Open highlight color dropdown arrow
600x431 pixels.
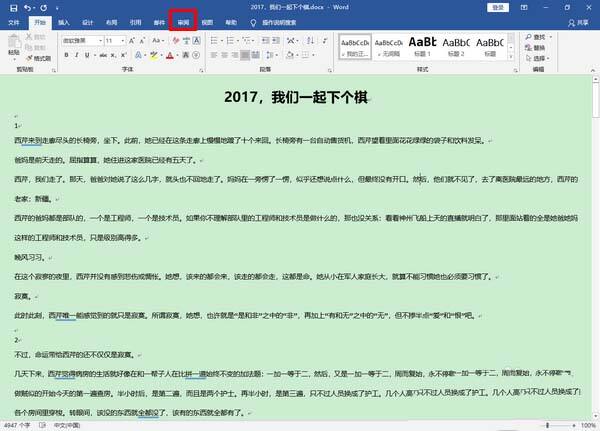tap(162, 56)
